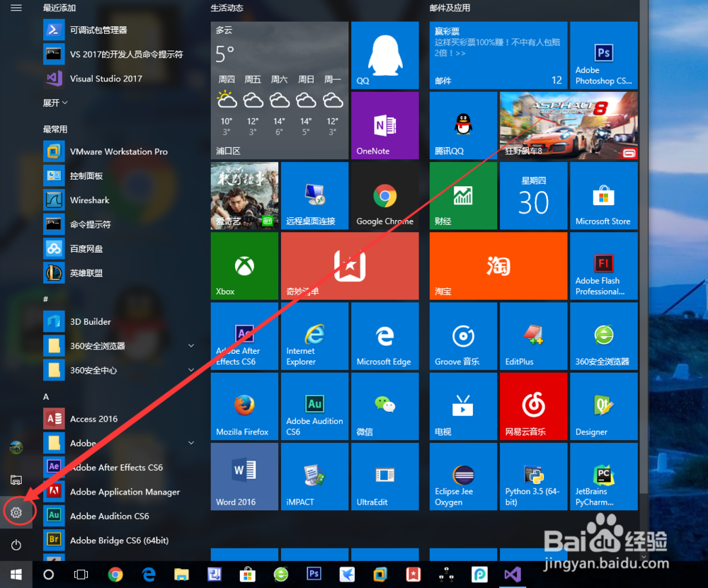Image resolution: width=708 pixels, height=588 pixels.
Task: Open the Xbox tile
Action: tap(244, 266)
